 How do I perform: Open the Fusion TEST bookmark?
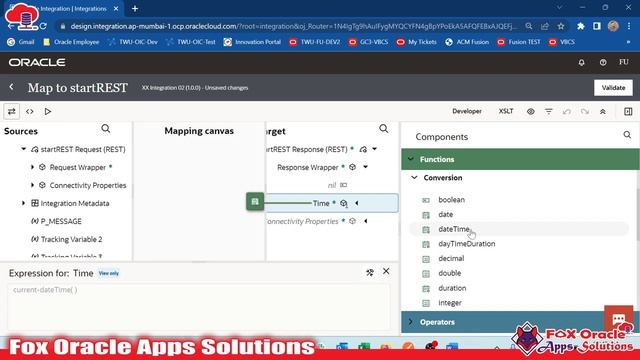519,42
